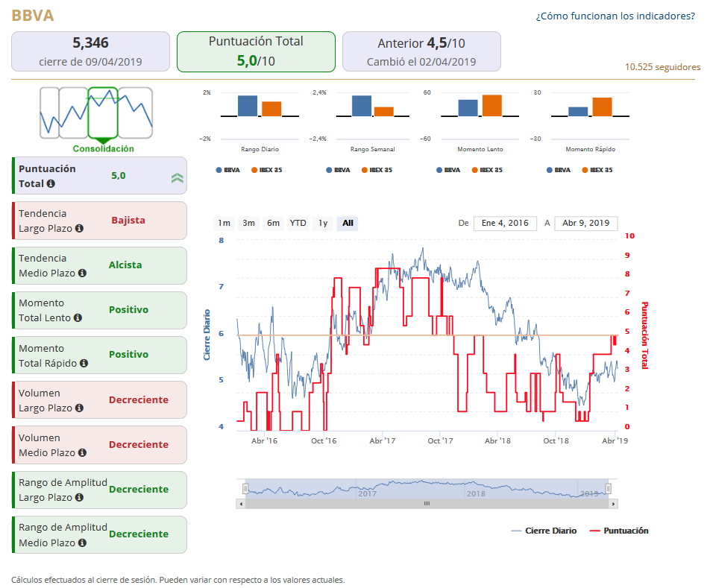Open info icon for Tendencia Largo Plazo

[x=79, y=228]
